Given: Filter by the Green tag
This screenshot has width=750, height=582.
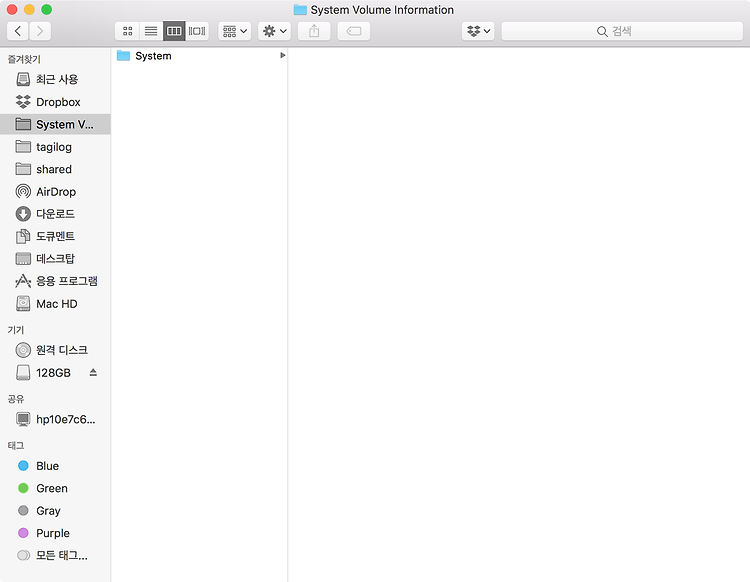Looking at the screenshot, I should pyautogui.click(x=55, y=488).
